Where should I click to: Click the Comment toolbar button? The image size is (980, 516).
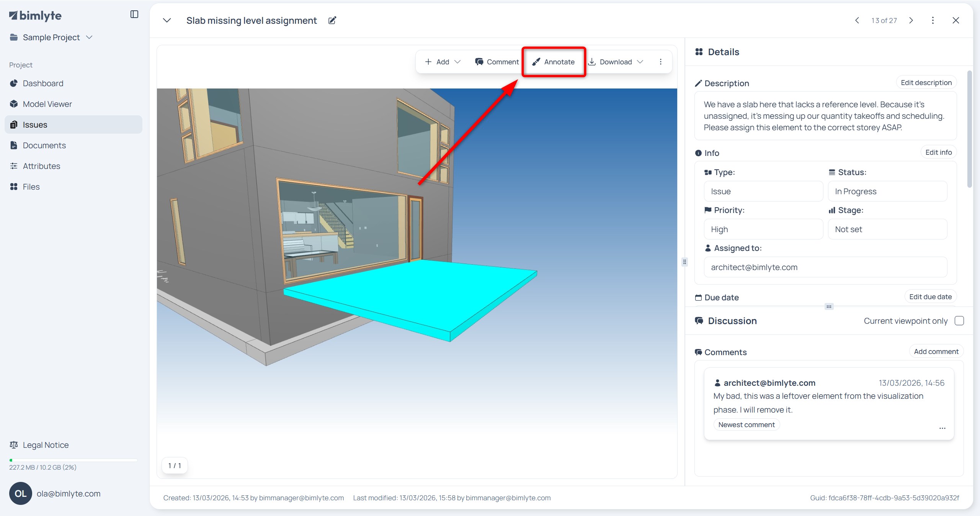click(x=497, y=62)
